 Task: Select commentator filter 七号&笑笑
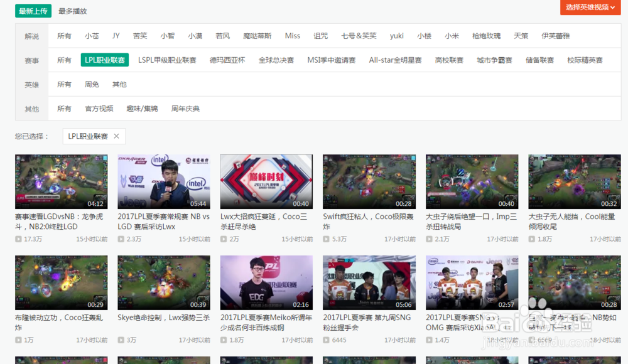coord(359,36)
